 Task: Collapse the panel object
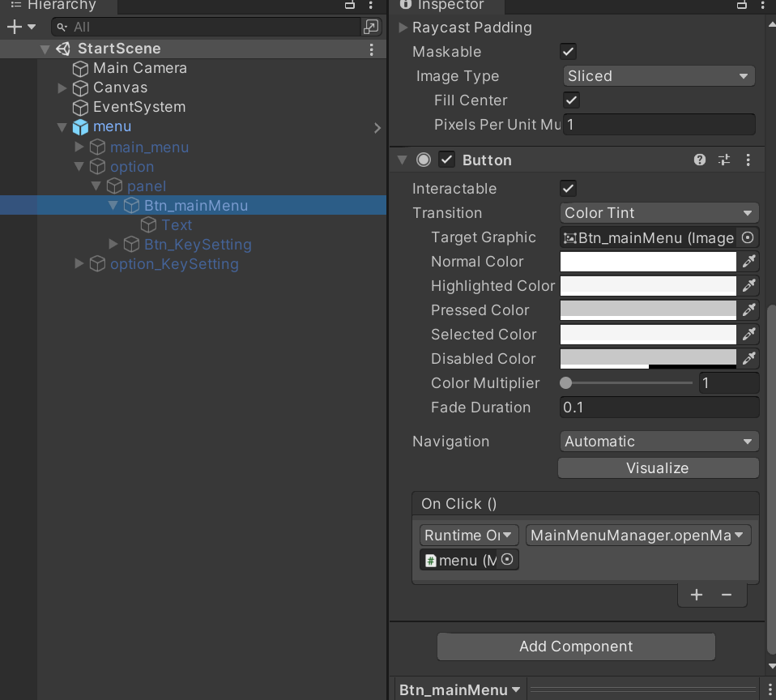tap(96, 186)
